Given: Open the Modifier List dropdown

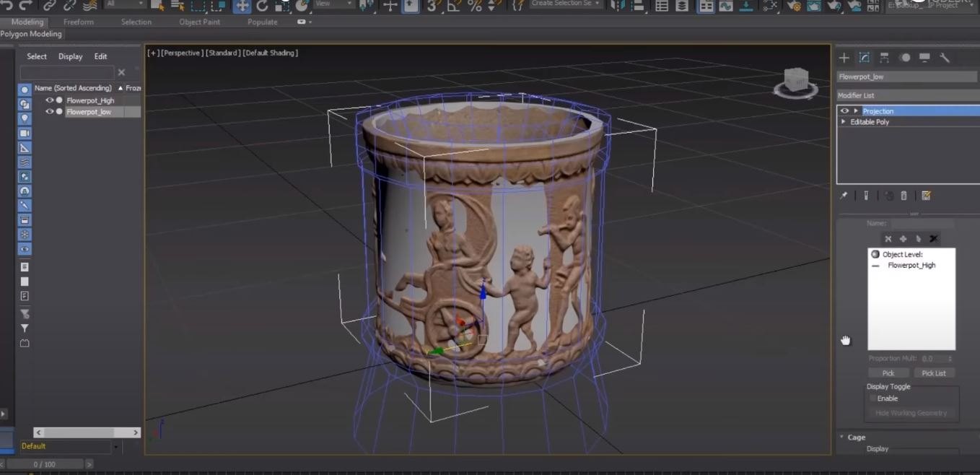Looking at the screenshot, I should tap(906, 95).
